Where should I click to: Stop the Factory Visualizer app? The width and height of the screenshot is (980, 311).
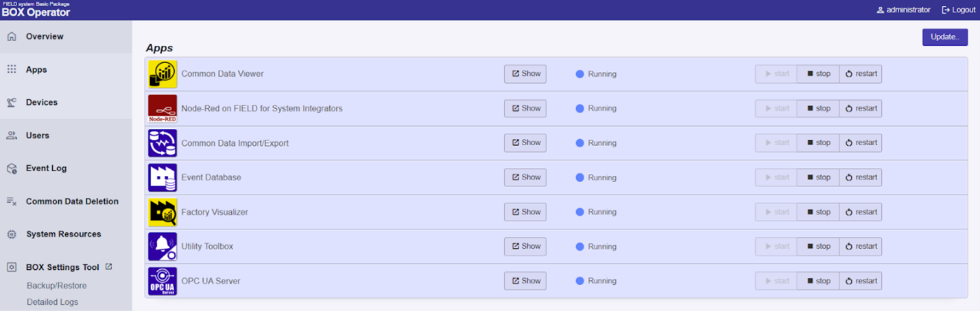click(818, 212)
